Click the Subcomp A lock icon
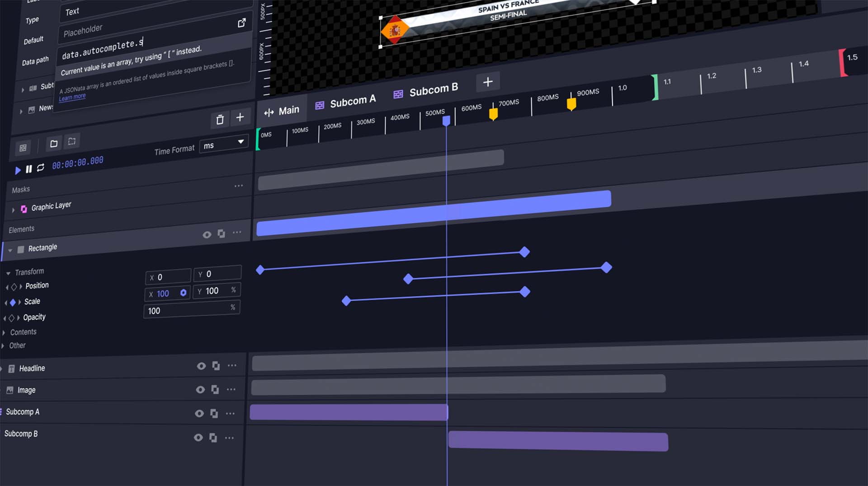 tap(214, 413)
